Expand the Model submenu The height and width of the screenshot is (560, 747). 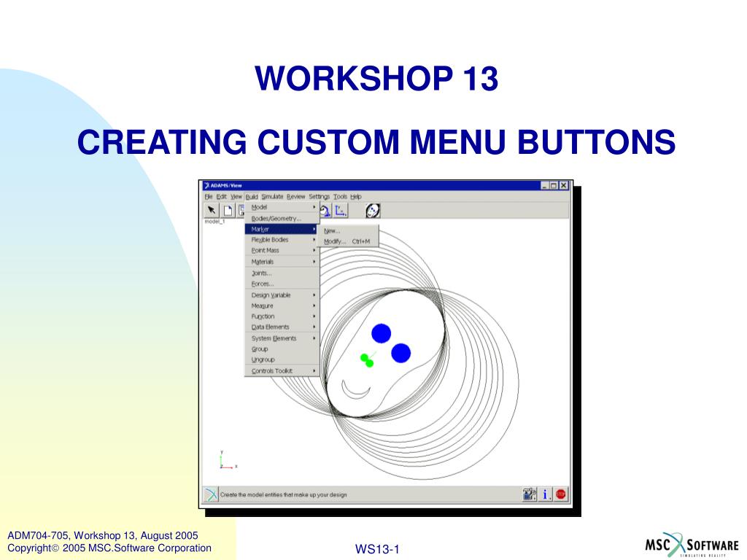tap(282, 207)
